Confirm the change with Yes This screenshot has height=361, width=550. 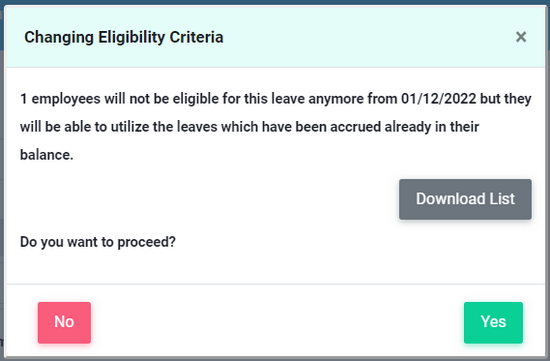click(x=493, y=322)
